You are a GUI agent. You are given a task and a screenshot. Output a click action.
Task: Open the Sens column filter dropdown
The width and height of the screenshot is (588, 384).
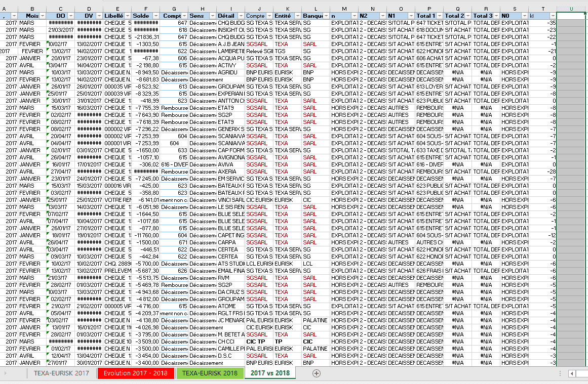coord(213,16)
